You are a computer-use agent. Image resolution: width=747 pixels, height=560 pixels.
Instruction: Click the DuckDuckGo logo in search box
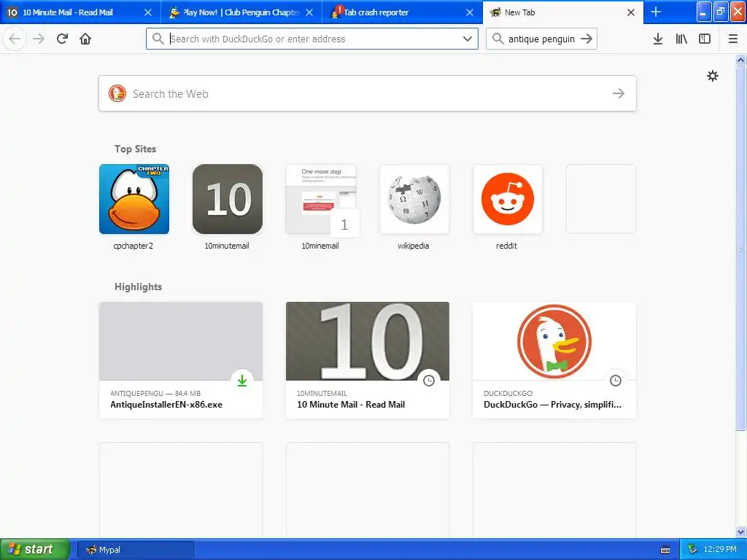(x=117, y=93)
